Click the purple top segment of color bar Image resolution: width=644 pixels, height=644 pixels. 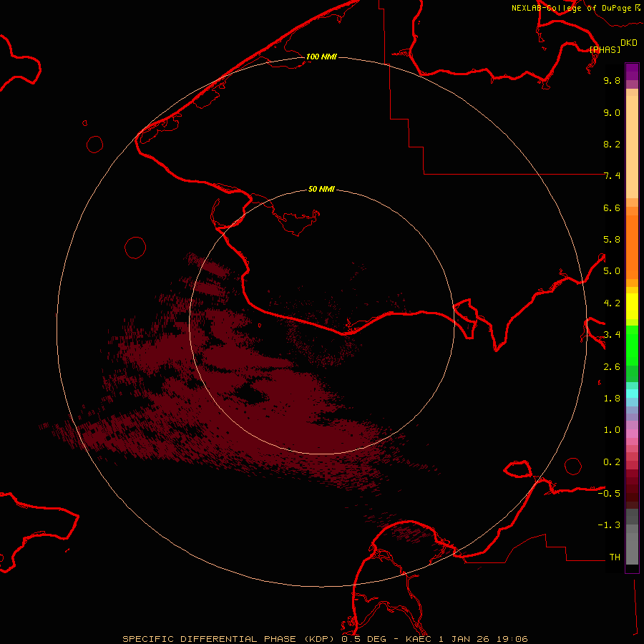(x=632, y=72)
